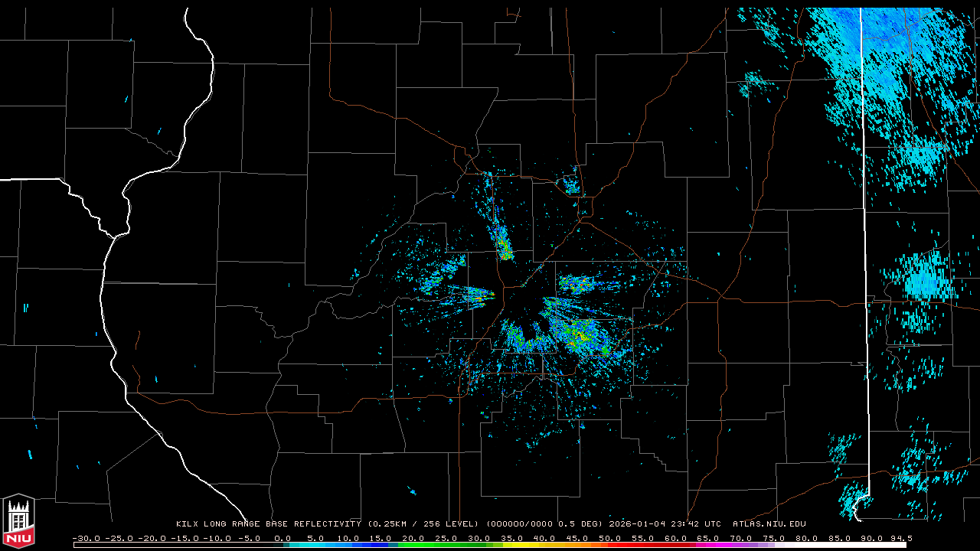
Task: Click the 2026-01-04 23:42 UTC timestamp
Action: pos(665,524)
